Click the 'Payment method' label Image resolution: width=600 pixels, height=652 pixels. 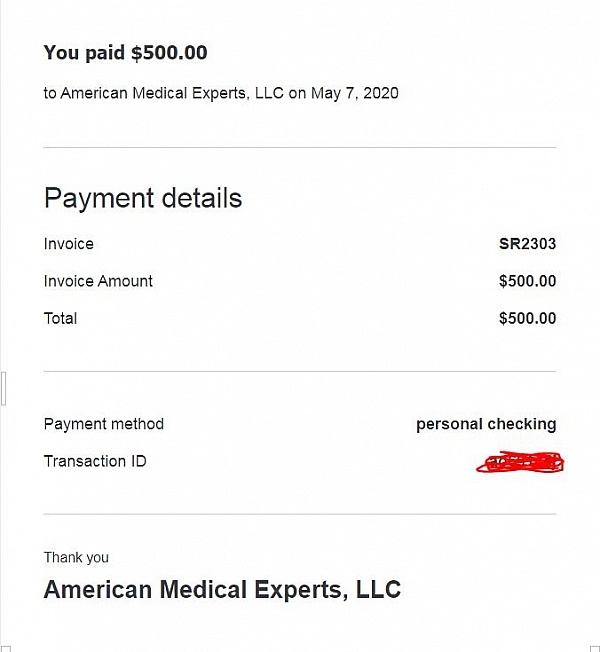point(104,424)
